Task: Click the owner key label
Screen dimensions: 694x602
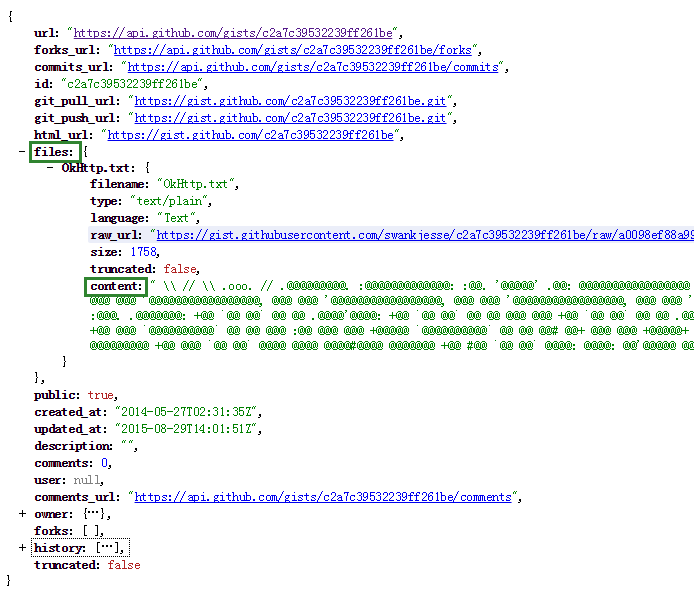Action: pos(54,514)
